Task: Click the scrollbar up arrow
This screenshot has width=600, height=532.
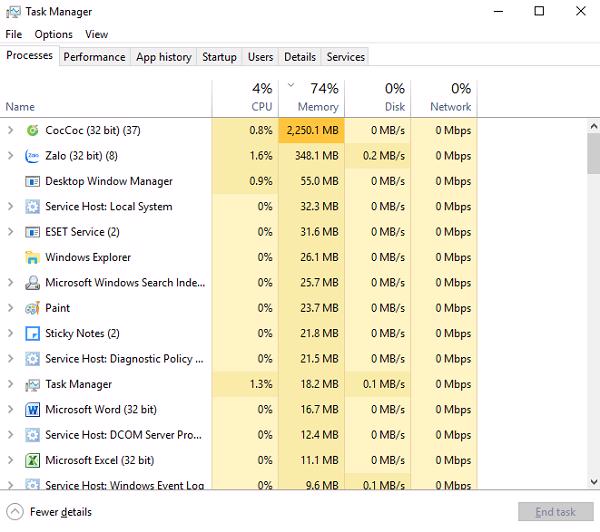Action: (593, 126)
